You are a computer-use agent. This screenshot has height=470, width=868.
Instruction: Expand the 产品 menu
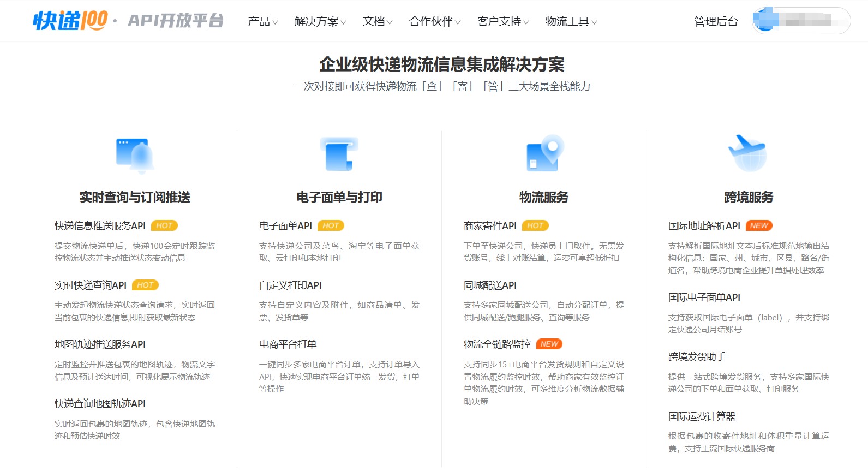pyautogui.click(x=262, y=21)
